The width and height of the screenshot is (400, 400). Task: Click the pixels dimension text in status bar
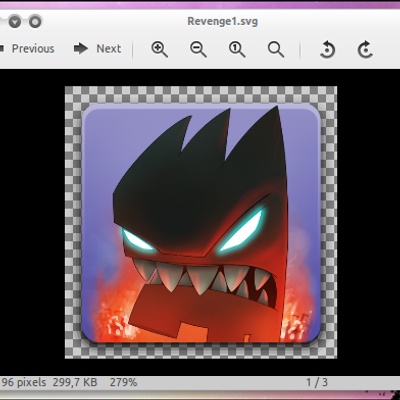23,382
